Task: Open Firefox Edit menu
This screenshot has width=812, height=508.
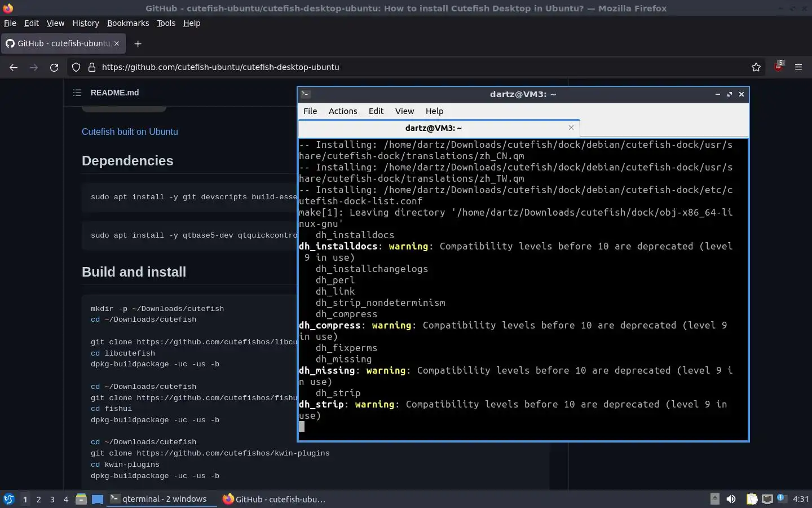Action: coord(32,23)
